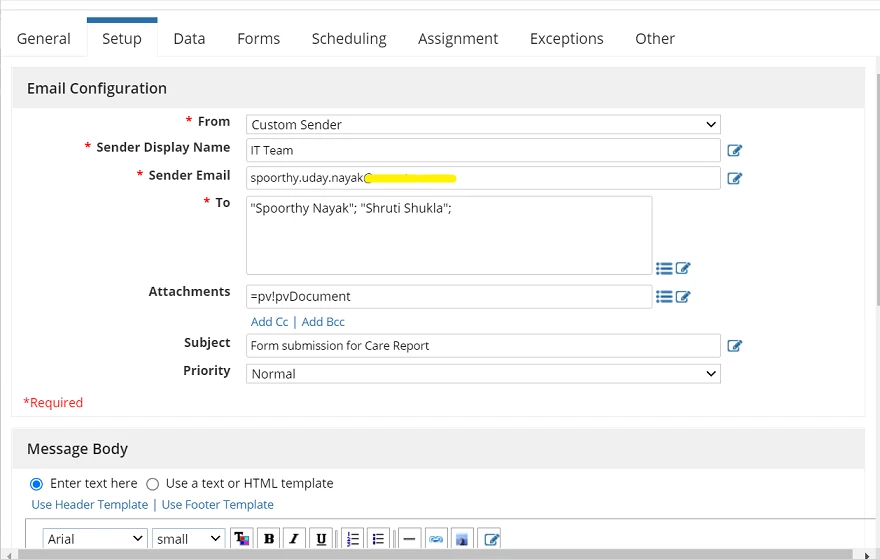Click the Sender Display Name field with IT Team
880x559 pixels.
click(483, 150)
